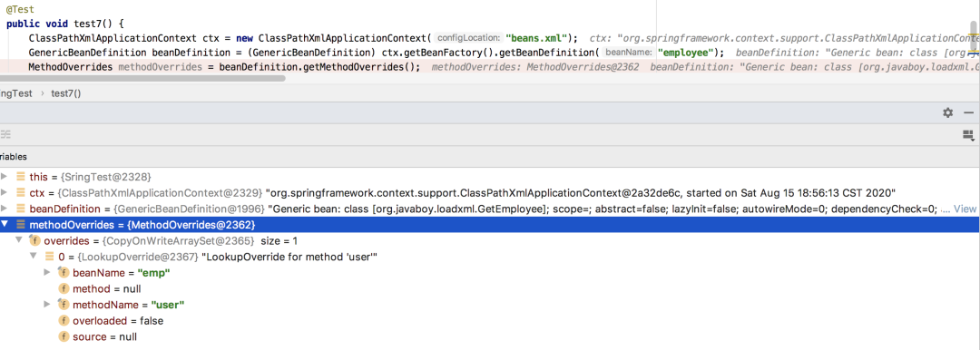Expand the 'this' variable node
Screen dimensions: 980x350
(x=5, y=177)
